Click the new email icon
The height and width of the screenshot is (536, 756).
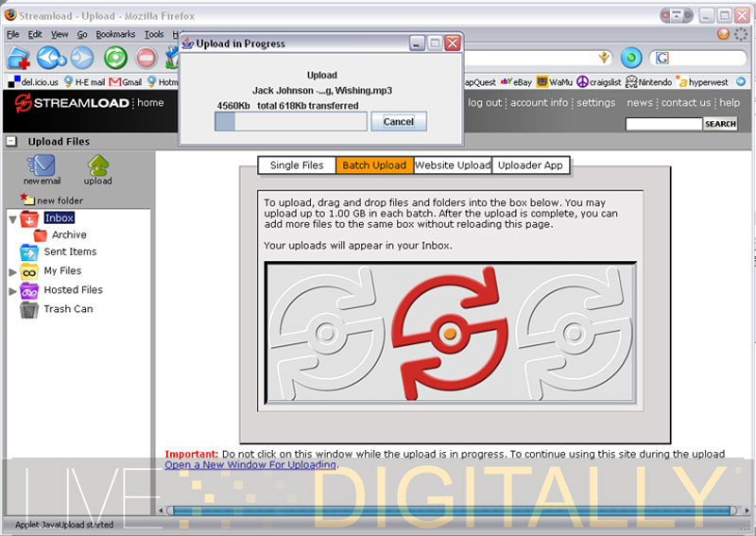(42, 167)
